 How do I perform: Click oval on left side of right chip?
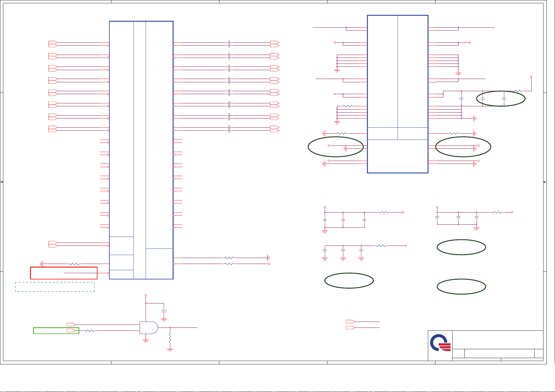tap(335, 147)
